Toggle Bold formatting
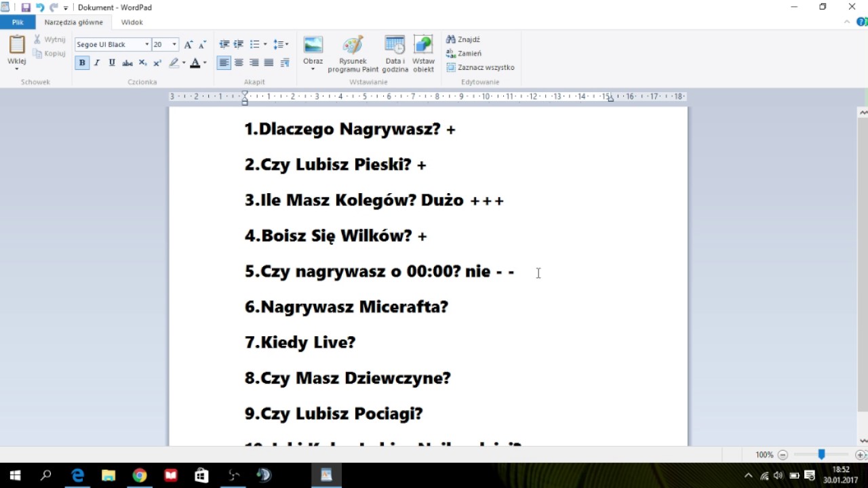The height and width of the screenshot is (488, 868). click(x=82, y=63)
